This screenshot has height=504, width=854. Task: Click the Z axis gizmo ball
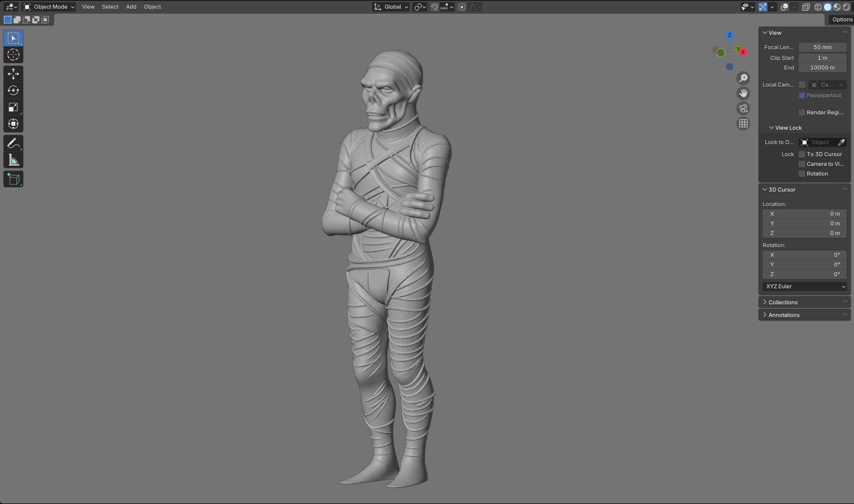[729, 35]
